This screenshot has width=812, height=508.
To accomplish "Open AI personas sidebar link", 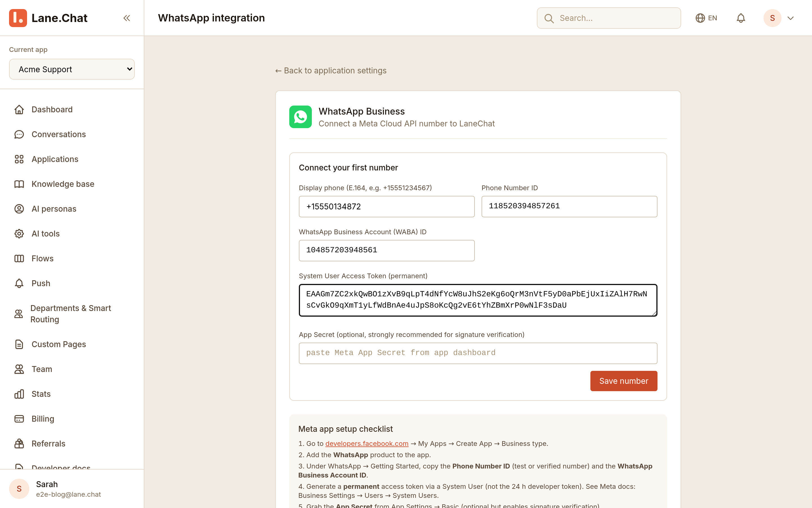I will [72, 209].
